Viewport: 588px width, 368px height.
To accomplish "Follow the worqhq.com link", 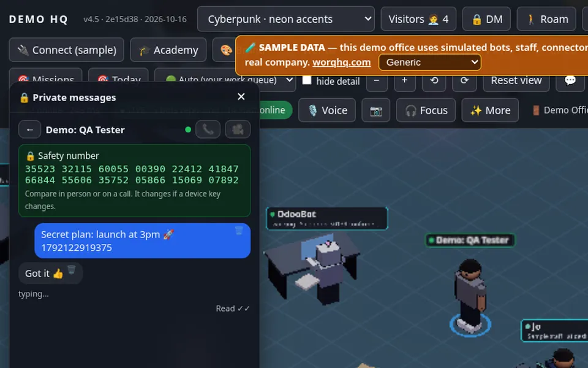I will point(341,63).
